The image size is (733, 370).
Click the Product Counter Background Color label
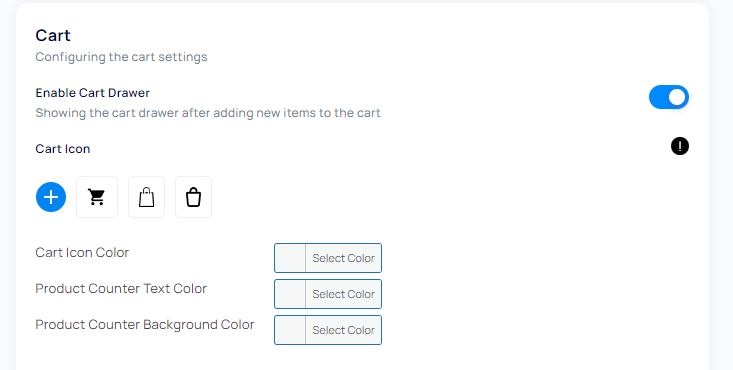tap(145, 325)
